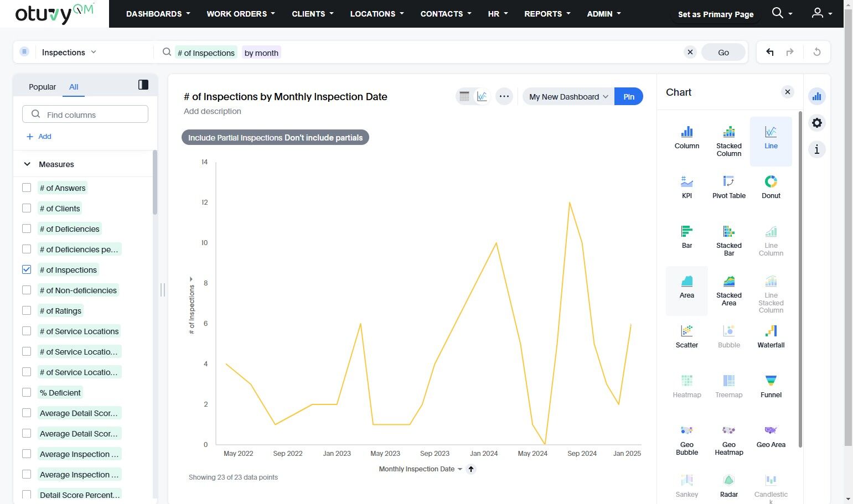
Task: Enable the % Deficient checkbox
Action: click(27, 392)
